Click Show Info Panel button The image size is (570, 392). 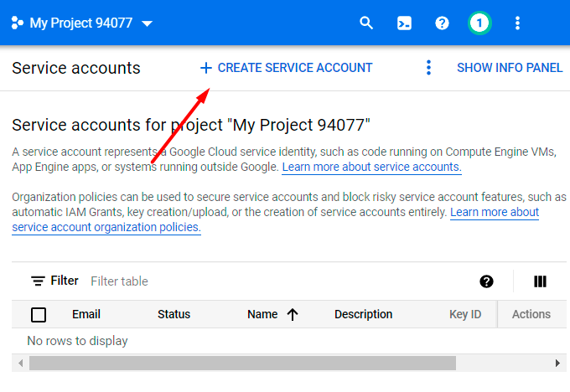(510, 68)
